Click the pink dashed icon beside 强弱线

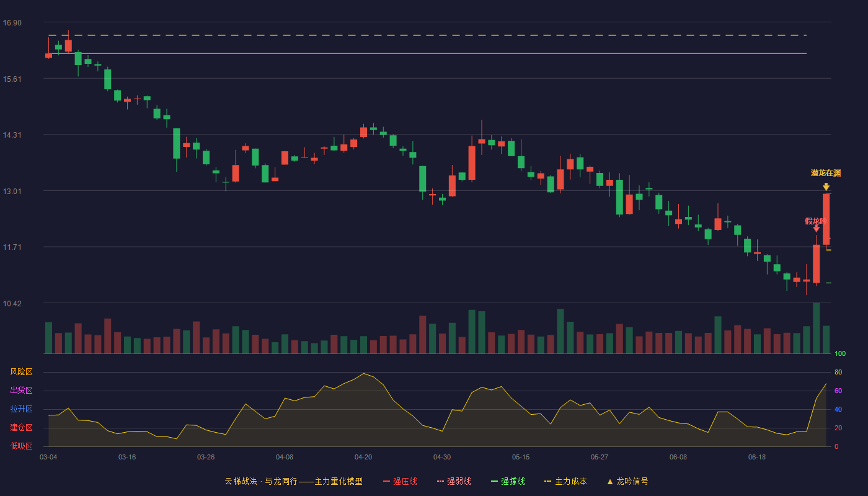440,481
